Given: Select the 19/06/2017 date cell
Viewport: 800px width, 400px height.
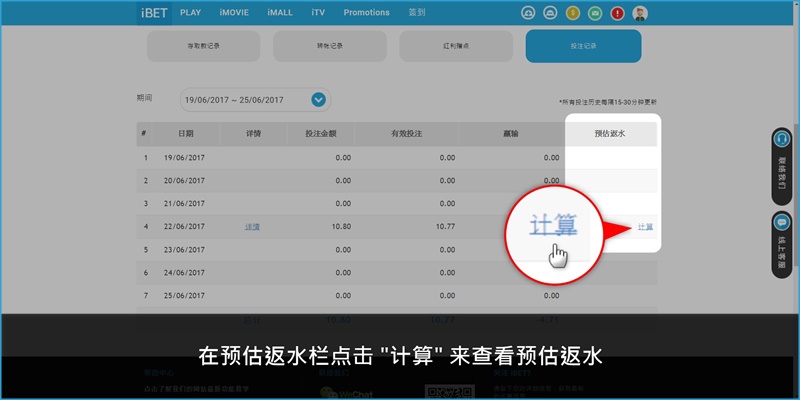Looking at the screenshot, I should 184,158.
